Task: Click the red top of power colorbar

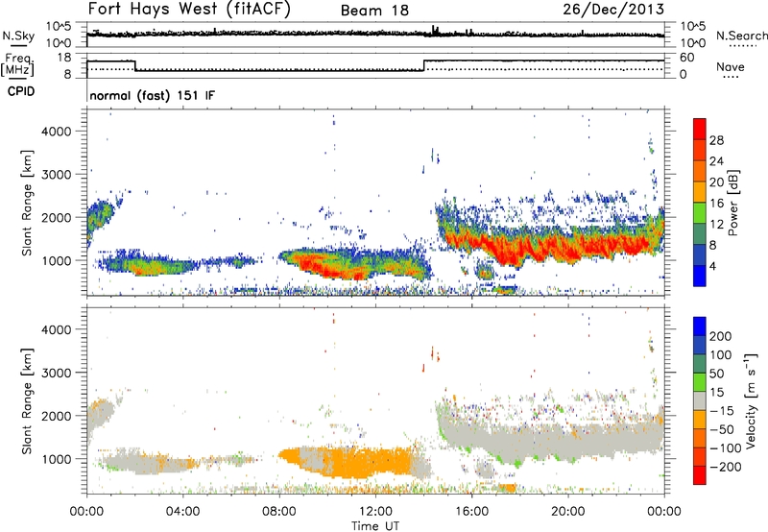Action: tap(700, 129)
